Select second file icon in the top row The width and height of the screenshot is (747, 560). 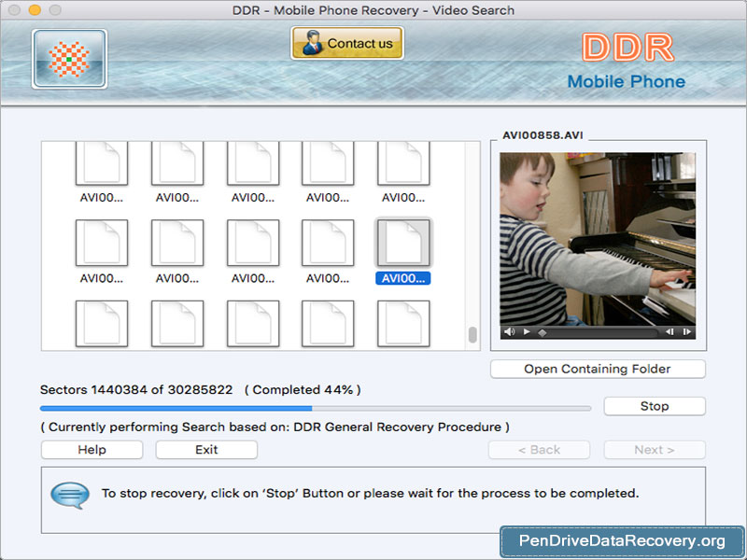[177, 163]
